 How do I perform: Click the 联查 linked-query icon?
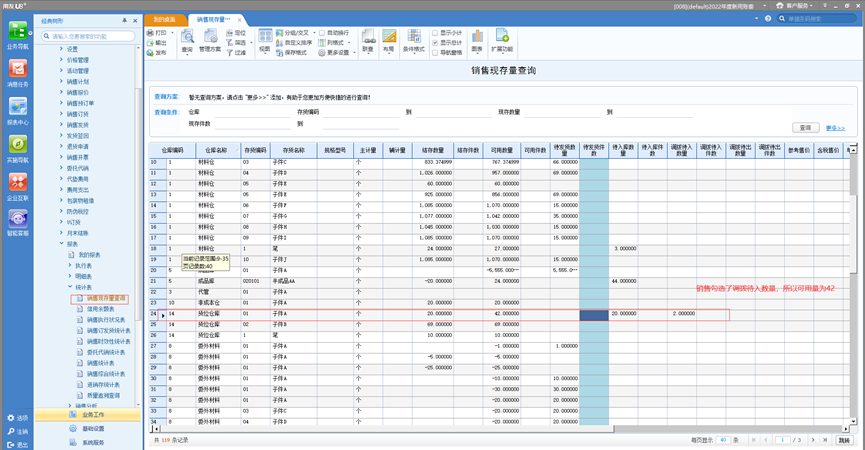click(368, 38)
